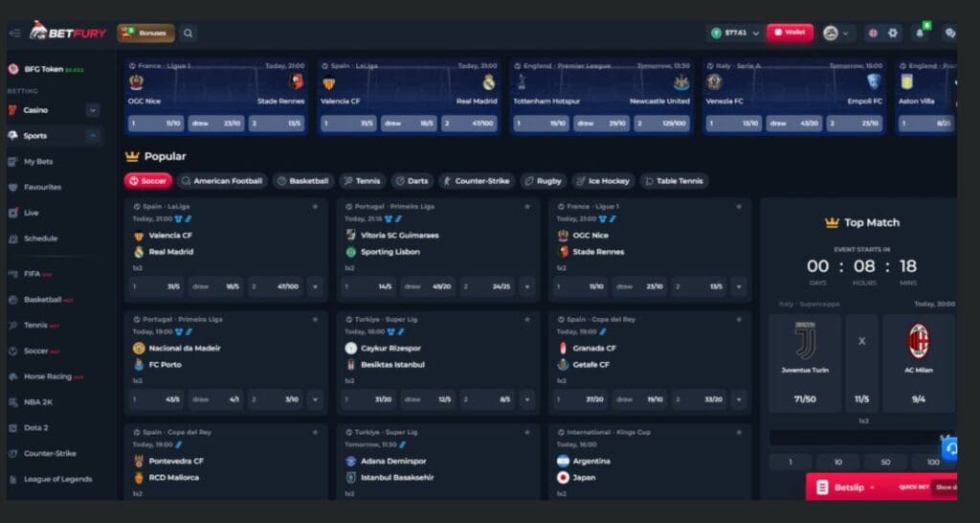Favourite the Caykur Rizespor match star
Viewport: 980px width, 523px height.
pos(527,319)
